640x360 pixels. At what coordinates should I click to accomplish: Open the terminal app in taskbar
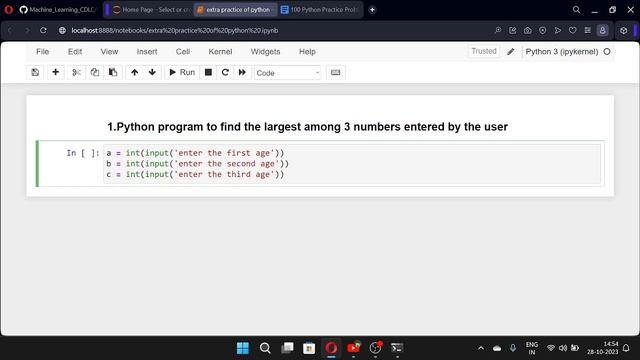point(397,348)
